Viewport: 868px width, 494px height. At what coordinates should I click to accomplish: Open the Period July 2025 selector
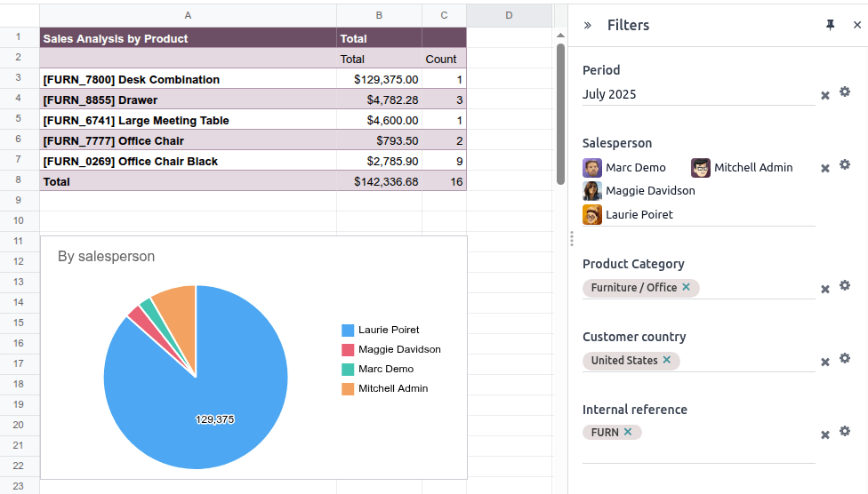[697, 95]
